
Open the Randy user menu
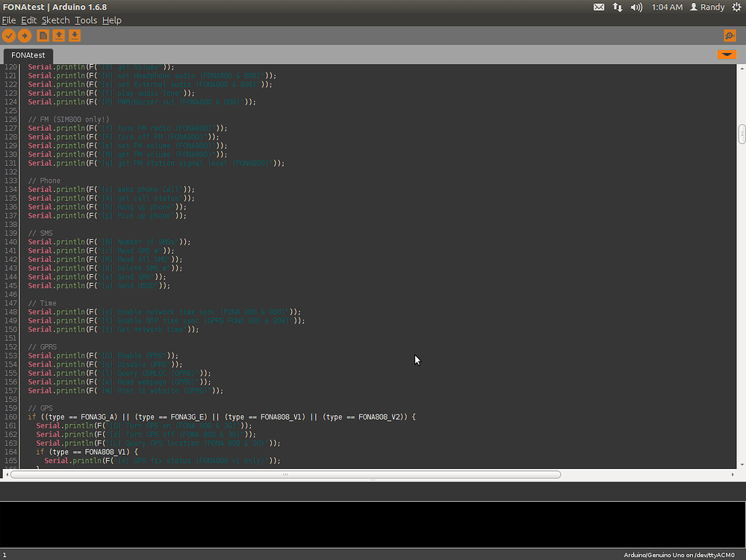click(x=707, y=7)
